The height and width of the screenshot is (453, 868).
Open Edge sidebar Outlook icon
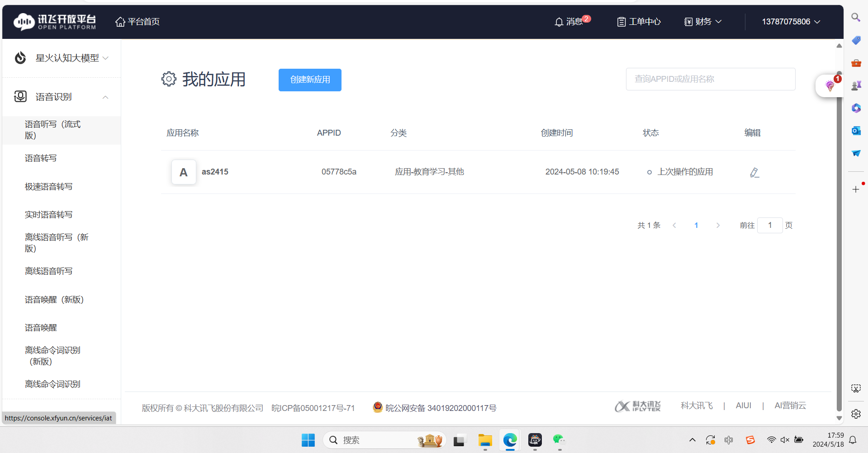pyautogui.click(x=856, y=131)
